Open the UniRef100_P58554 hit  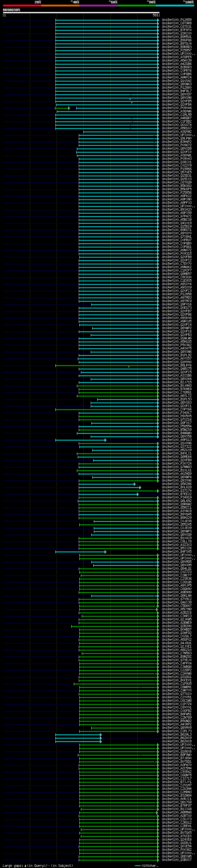point(177,426)
